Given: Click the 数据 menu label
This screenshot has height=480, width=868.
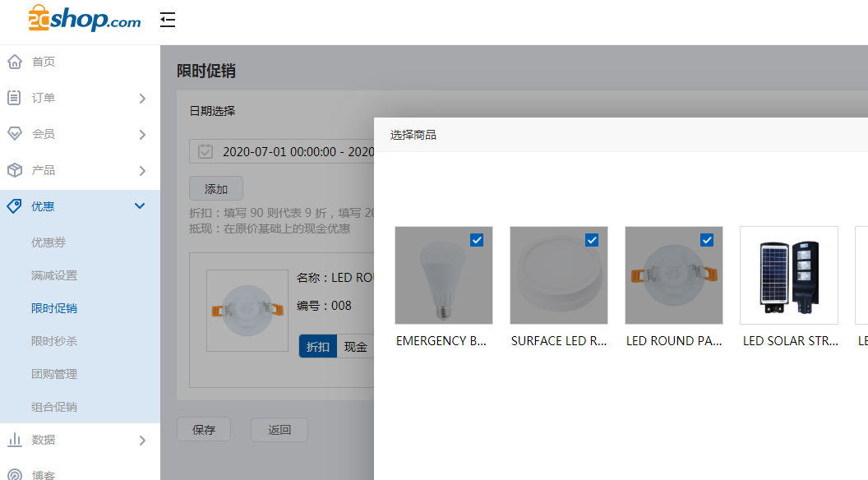Looking at the screenshot, I should tap(44, 440).
